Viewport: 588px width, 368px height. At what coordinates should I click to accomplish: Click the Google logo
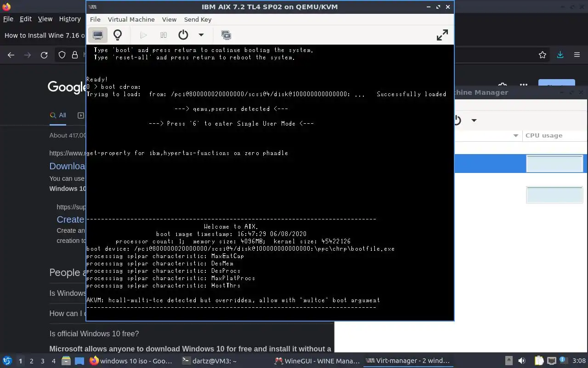click(x=67, y=87)
